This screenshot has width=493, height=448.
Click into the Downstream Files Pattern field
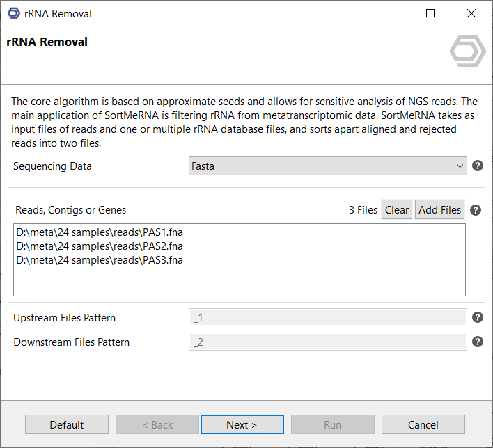pyautogui.click(x=327, y=342)
